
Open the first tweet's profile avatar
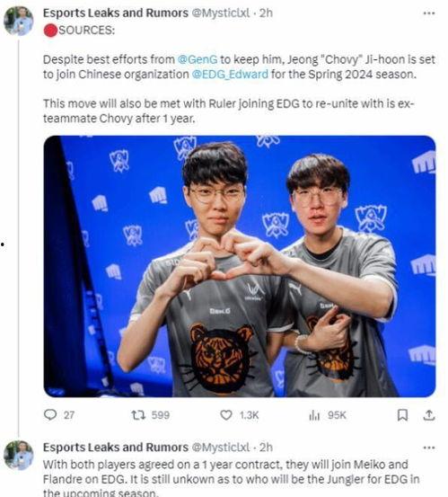pyautogui.click(x=18, y=21)
